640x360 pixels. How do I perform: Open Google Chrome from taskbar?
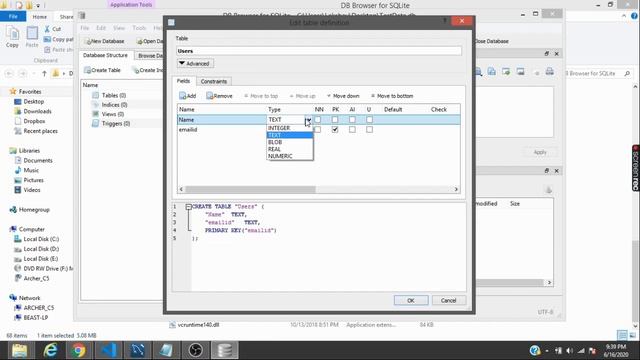(79, 350)
